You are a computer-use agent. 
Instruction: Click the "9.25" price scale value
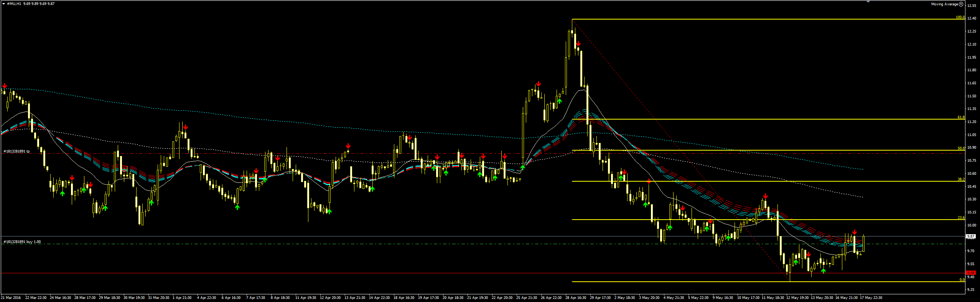(972, 290)
